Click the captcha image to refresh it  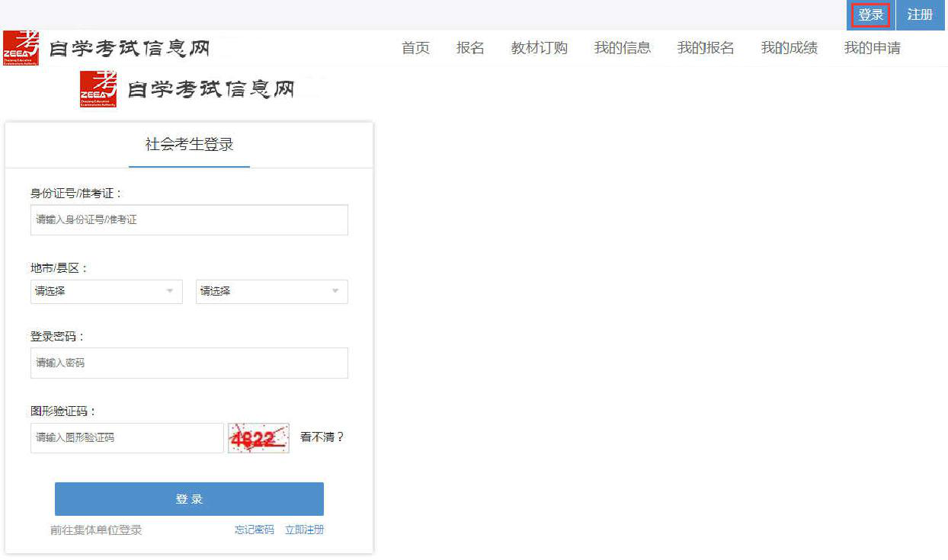(258, 438)
